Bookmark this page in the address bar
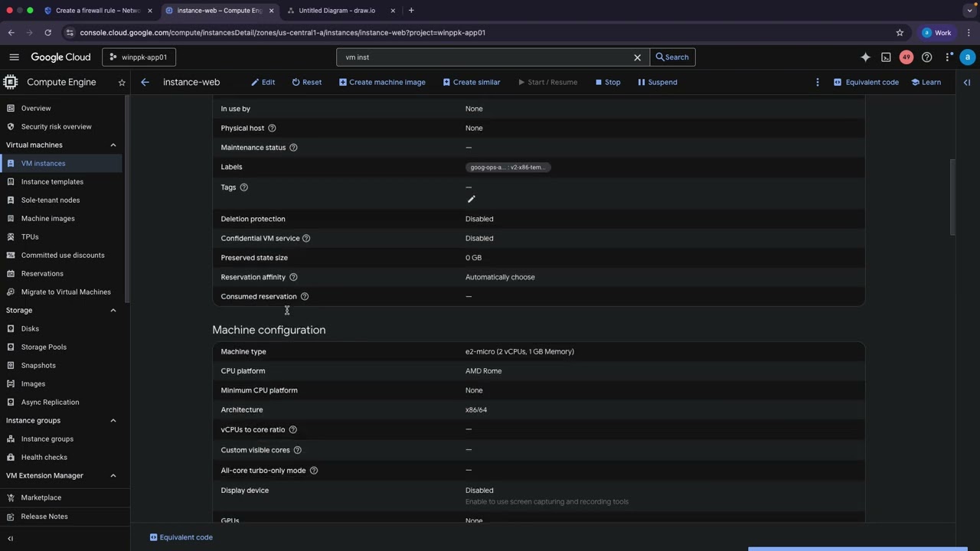Image resolution: width=980 pixels, height=551 pixels. pyautogui.click(x=900, y=33)
